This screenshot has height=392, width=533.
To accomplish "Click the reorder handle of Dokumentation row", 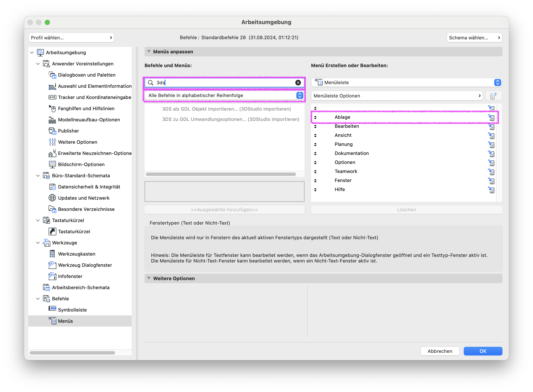I will pos(315,154).
